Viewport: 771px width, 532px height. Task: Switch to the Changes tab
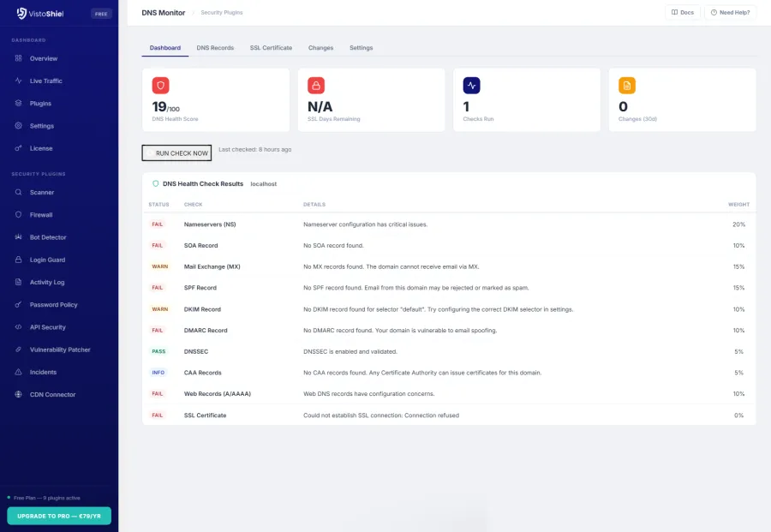tap(320, 48)
